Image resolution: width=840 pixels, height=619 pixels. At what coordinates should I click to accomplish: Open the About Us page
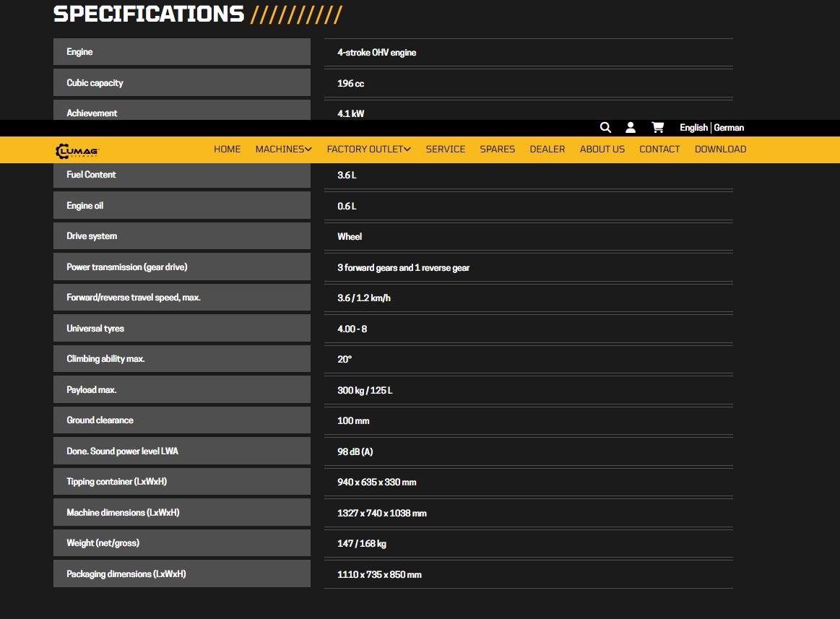click(602, 150)
